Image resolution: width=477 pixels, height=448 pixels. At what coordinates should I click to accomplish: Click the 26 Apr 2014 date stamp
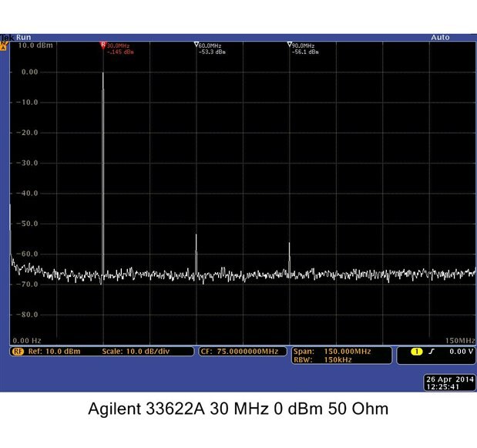pos(450,379)
